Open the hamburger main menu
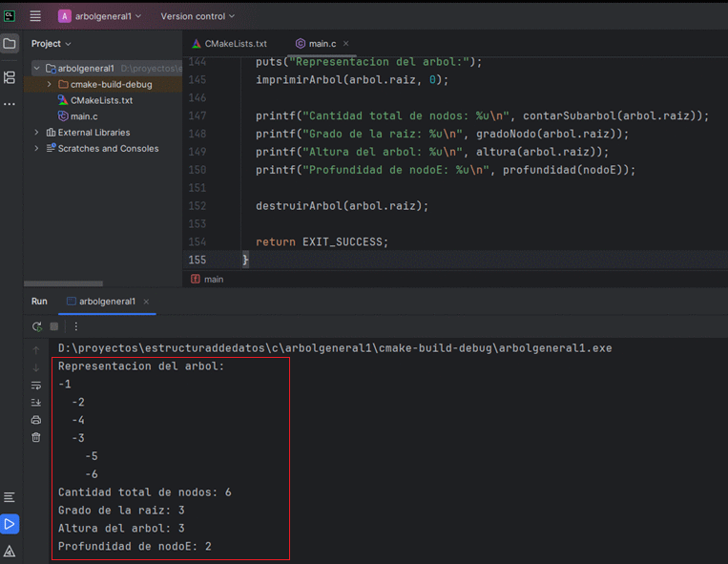This screenshot has width=728, height=564. 35,16
